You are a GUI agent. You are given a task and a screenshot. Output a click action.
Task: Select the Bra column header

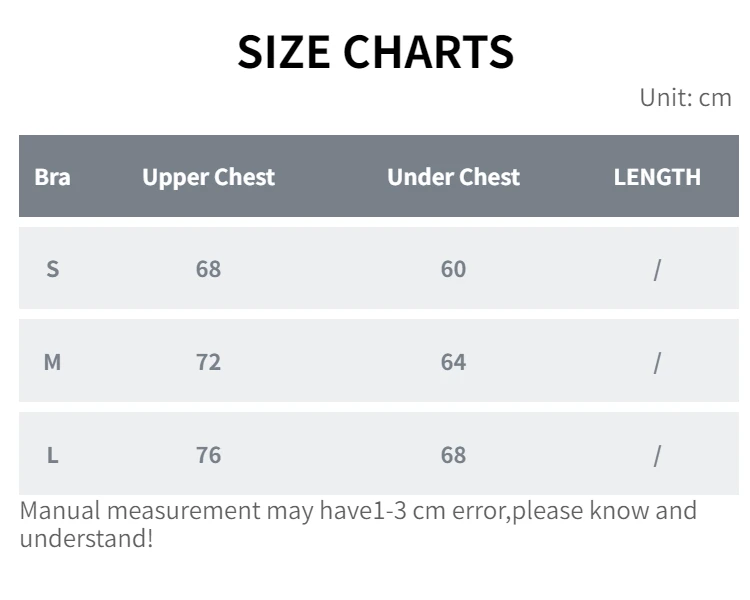(x=53, y=177)
